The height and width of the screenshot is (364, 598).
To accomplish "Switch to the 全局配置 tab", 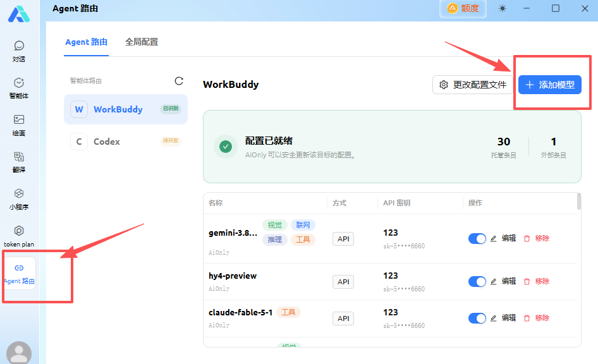I will tap(142, 42).
